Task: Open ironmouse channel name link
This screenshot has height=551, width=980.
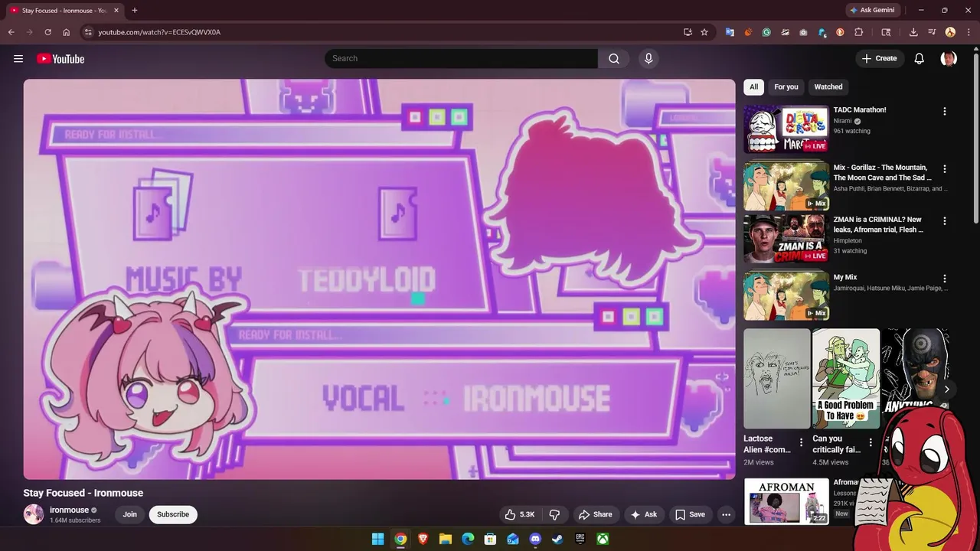Action: tap(69, 510)
